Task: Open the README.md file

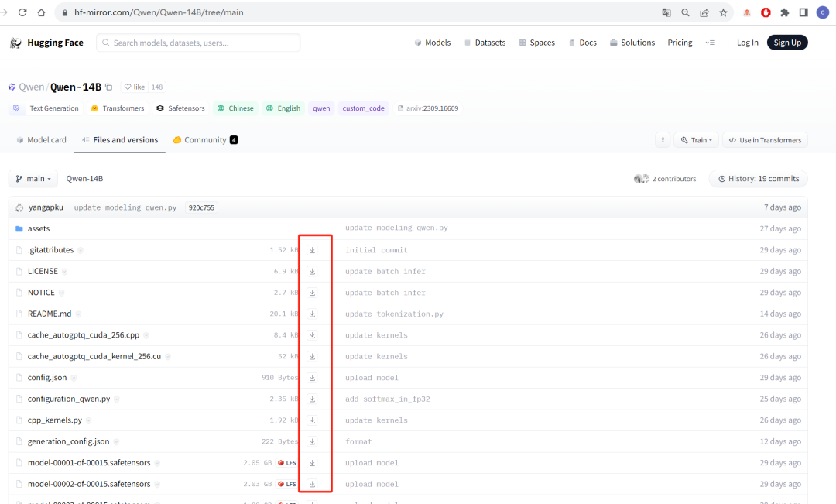Action: (x=50, y=314)
